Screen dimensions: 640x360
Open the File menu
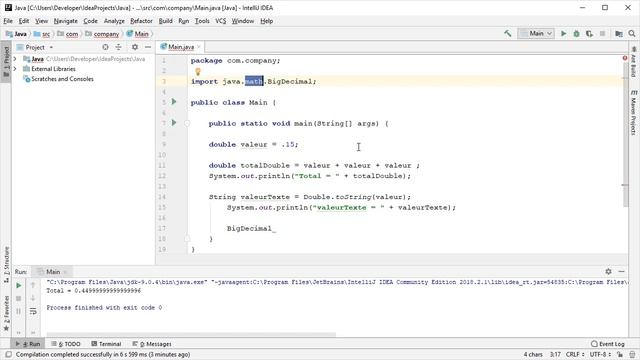[8, 21]
